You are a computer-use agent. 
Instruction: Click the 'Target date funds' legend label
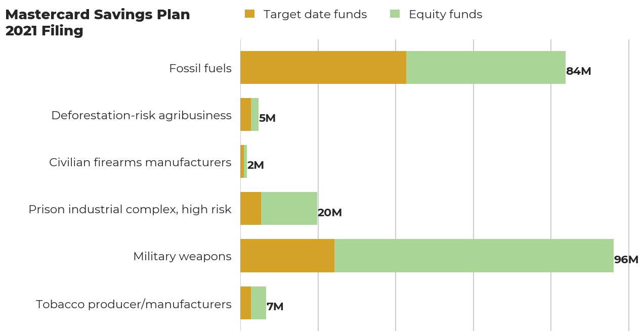[x=315, y=15]
